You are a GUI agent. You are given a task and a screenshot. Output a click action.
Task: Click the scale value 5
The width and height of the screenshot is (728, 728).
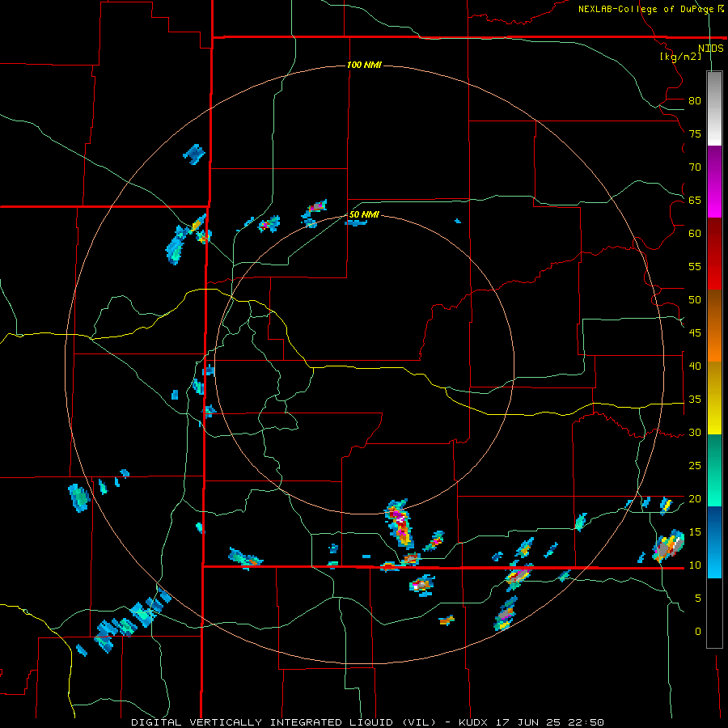pos(698,599)
